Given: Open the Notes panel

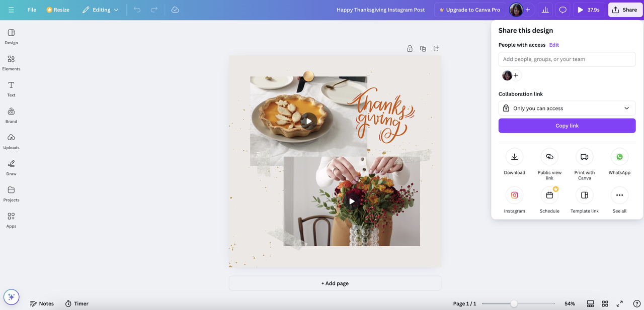Looking at the screenshot, I should tap(42, 303).
